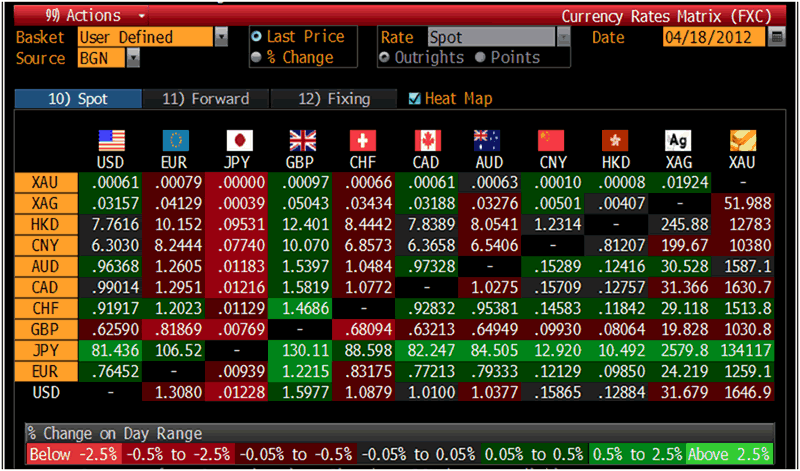Uncheck the Heat Map checkbox

click(x=416, y=99)
